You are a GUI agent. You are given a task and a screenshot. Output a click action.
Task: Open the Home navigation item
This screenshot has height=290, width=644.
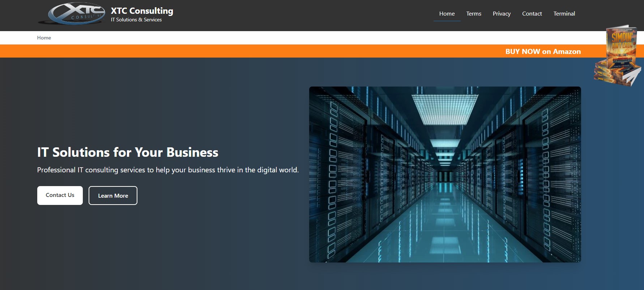pyautogui.click(x=447, y=14)
